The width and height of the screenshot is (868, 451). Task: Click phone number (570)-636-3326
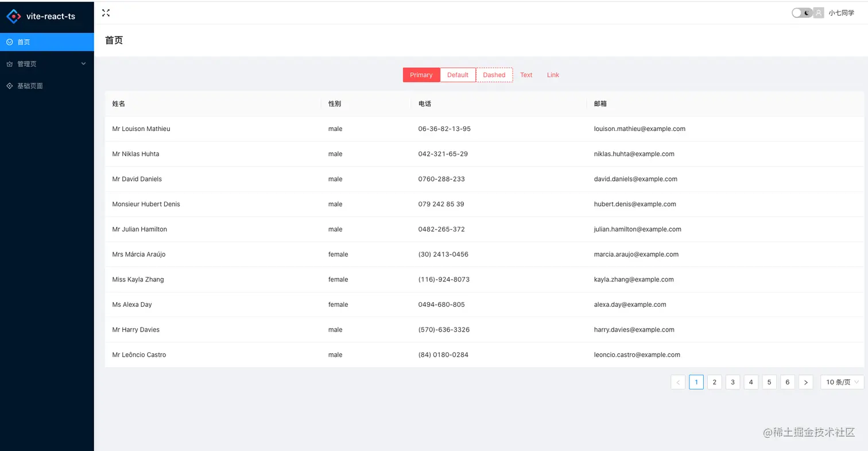[x=444, y=330]
